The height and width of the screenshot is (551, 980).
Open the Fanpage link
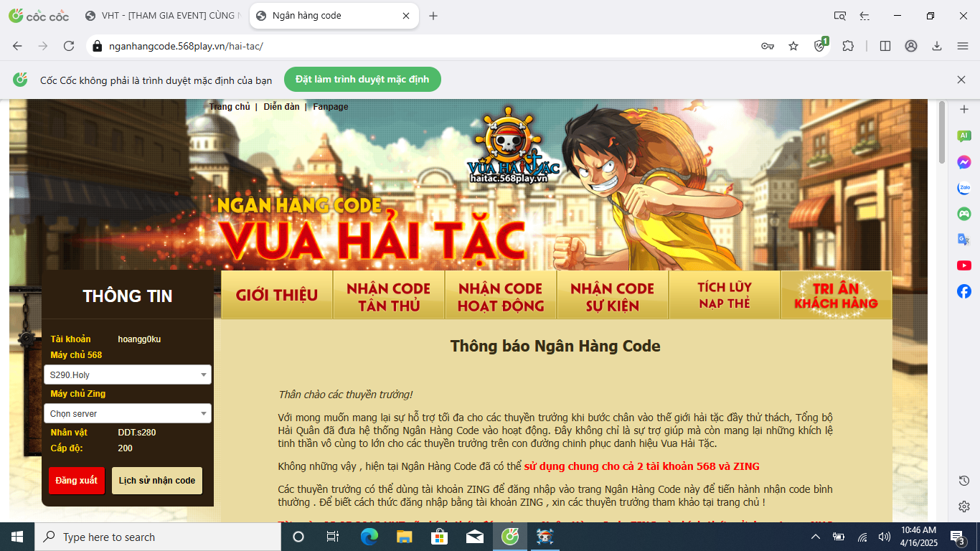click(x=331, y=107)
